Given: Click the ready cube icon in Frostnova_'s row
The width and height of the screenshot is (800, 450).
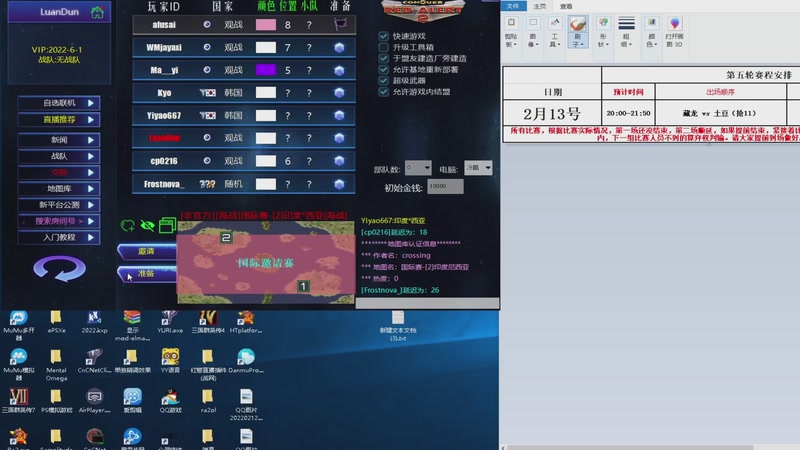Looking at the screenshot, I should (x=339, y=184).
